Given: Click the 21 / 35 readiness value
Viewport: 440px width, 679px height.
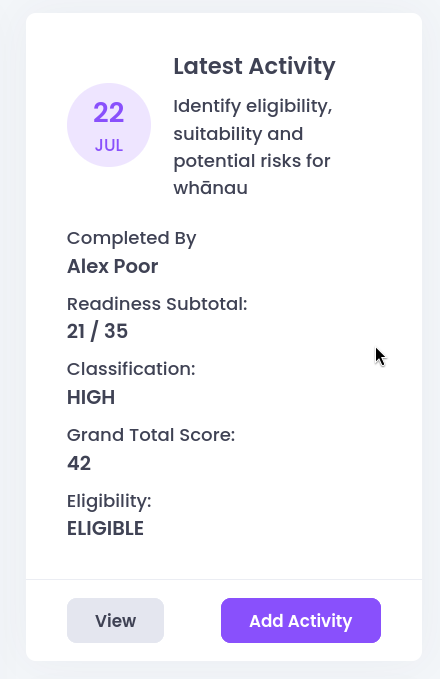Looking at the screenshot, I should pyautogui.click(x=97, y=331).
